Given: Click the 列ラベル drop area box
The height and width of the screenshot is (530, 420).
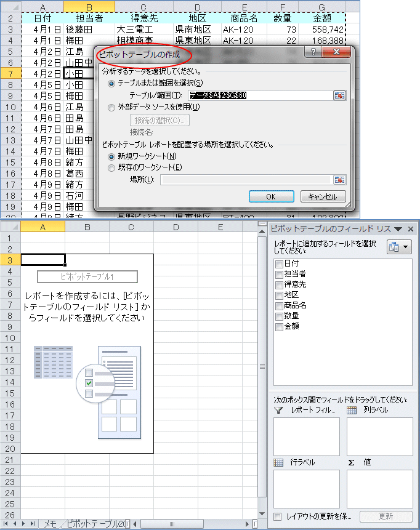Looking at the screenshot, I should pos(380,436).
